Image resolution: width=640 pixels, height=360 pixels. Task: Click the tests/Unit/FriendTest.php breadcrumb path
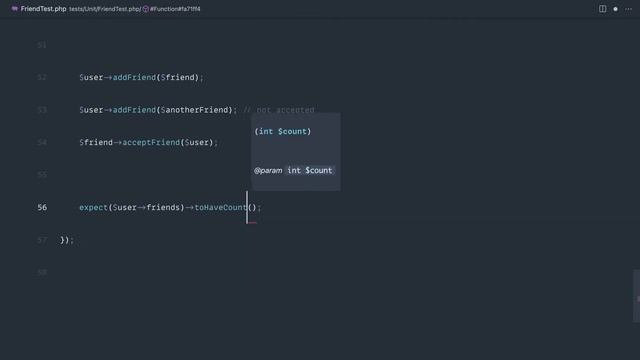click(x=105, y=9)
